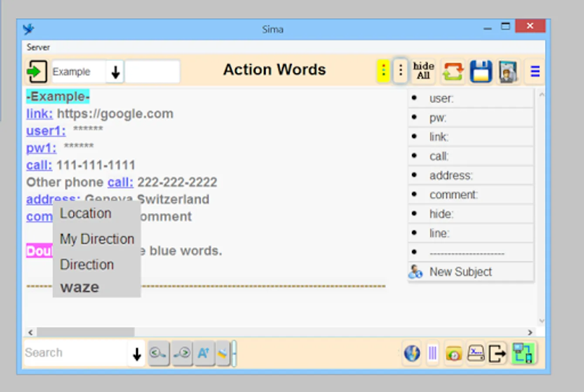Click the New Subject person icon
Image resolution: width=584 pixels, height=392 pixels.
click(x=415, y=272)
